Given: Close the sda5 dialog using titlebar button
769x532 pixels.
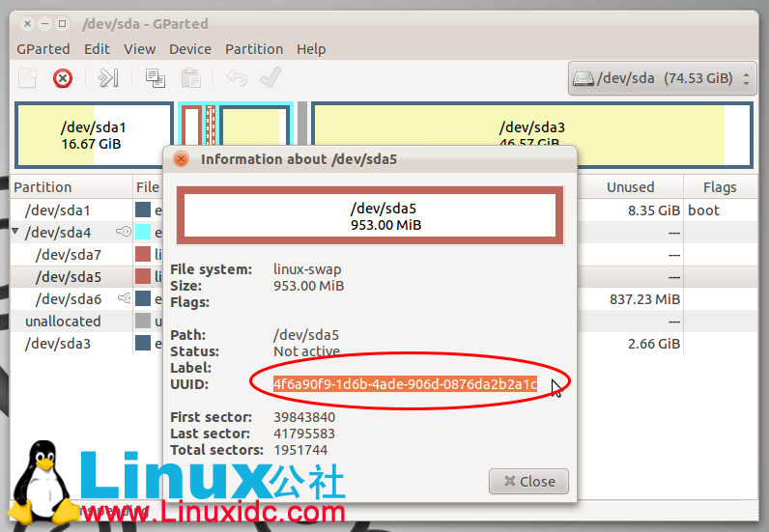Looking at the screenshot, I should coord(180,159).
